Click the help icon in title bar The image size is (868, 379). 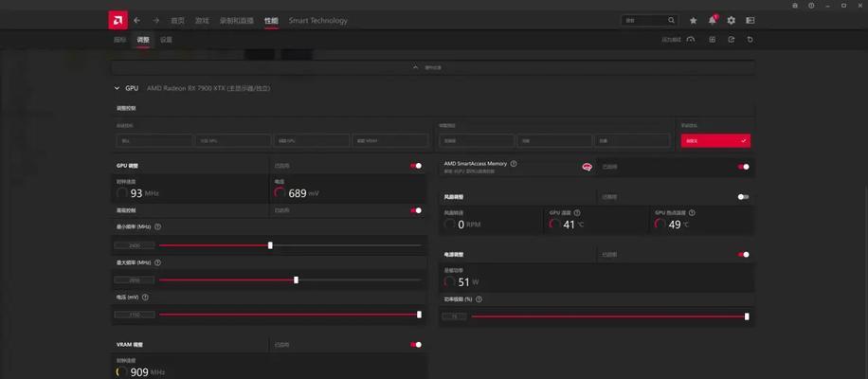[x=811, y=5]
